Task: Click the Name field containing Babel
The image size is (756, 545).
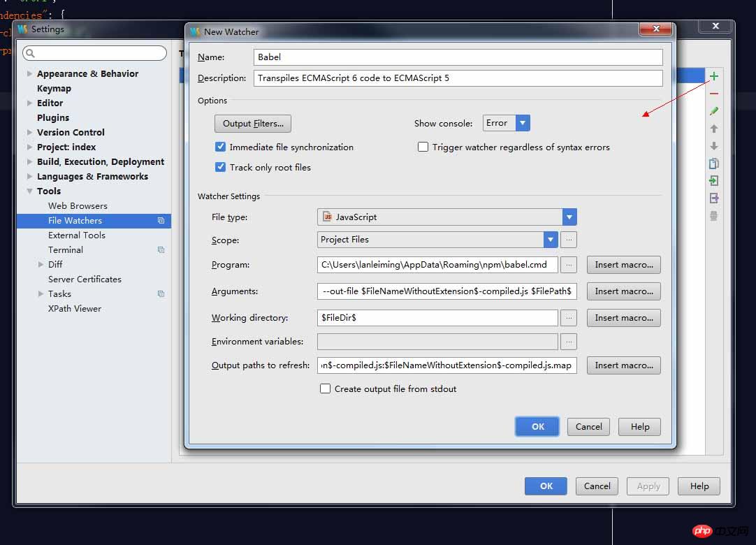Action: pos(458,57)
